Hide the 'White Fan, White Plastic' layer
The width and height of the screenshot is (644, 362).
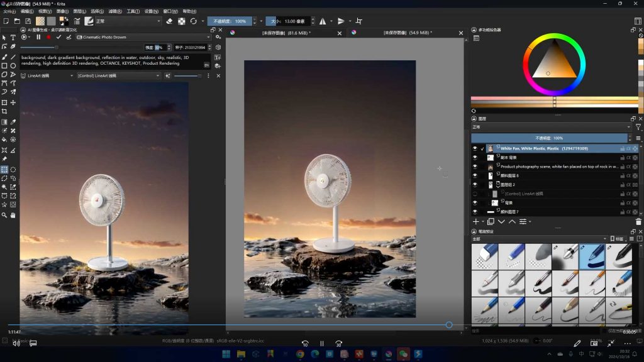click(475, 149)
